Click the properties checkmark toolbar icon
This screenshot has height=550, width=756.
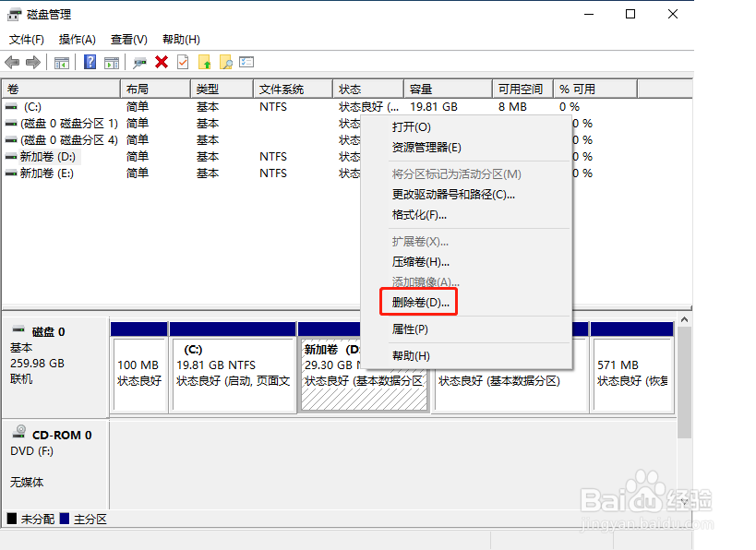click(x=181, y=62)
